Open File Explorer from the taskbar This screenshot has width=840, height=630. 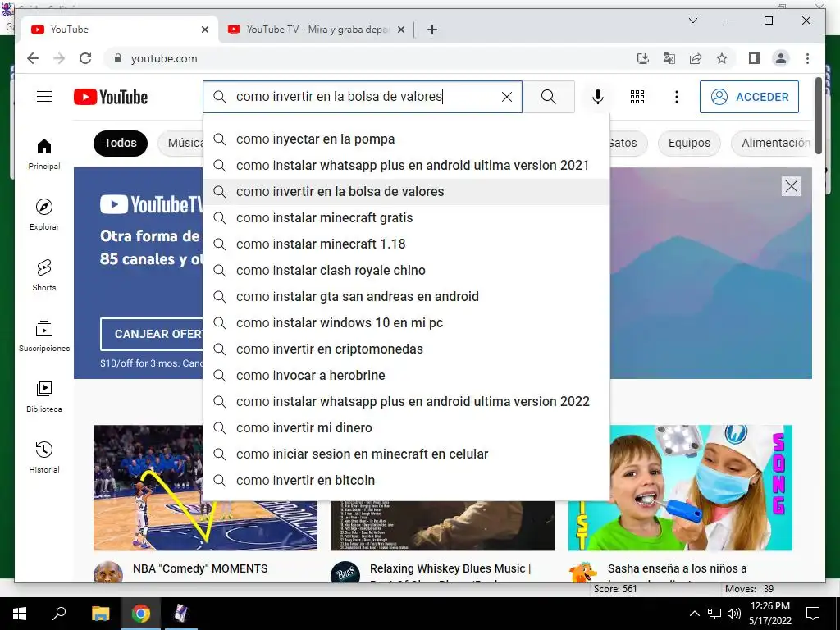tap(100, 614)
